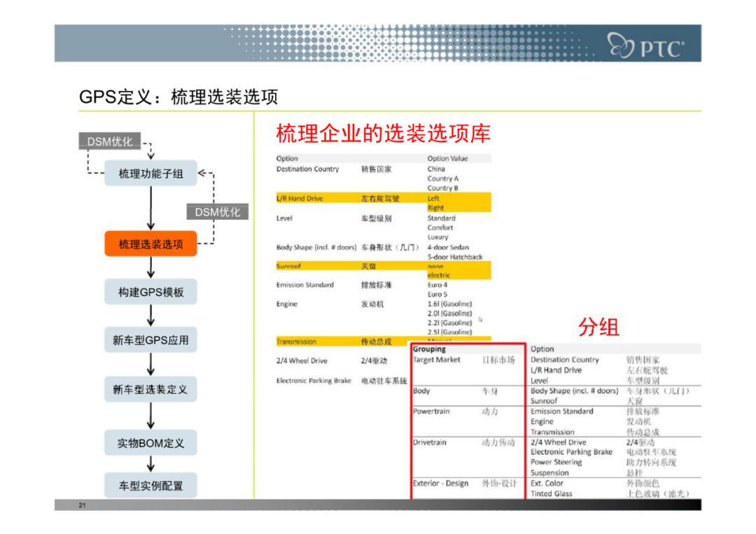Click the 5-door Hatchback value
This screenshot has height=534, width=756.
pos(455,257)
